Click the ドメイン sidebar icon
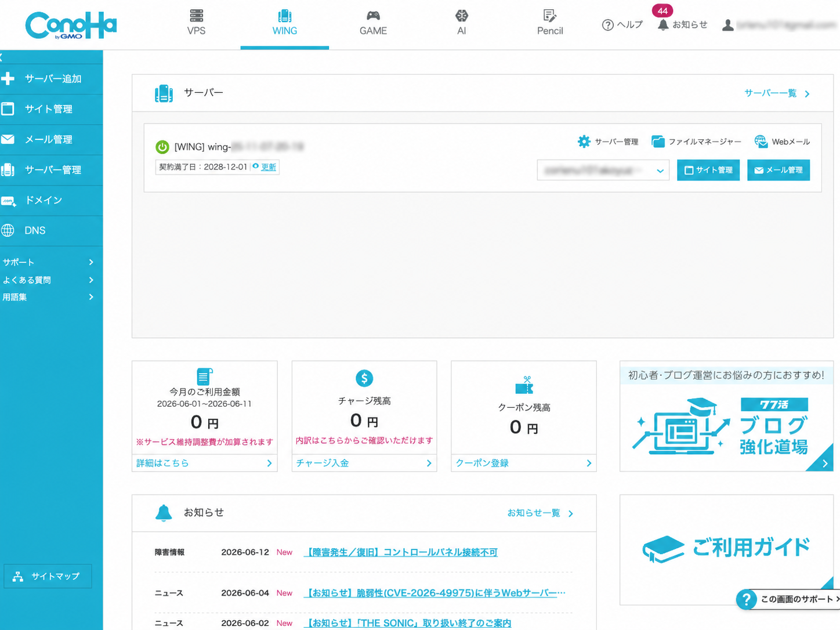Screen dimensions: 840x630 (8, 201)
